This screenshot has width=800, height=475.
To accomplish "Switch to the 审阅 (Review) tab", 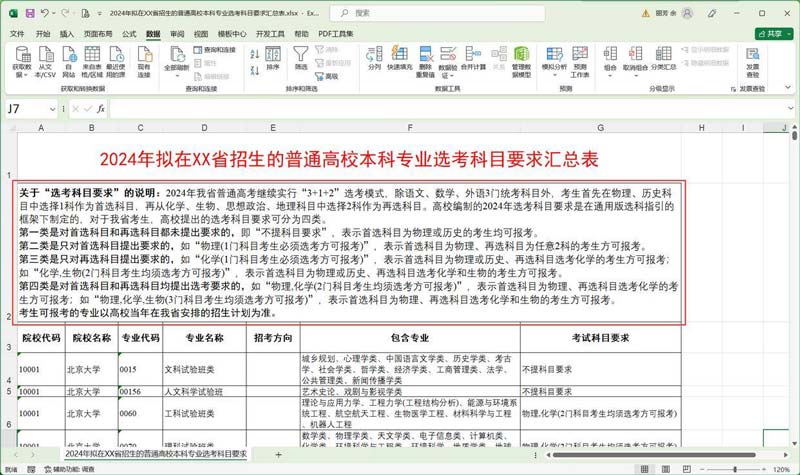I will click(177, 34).
